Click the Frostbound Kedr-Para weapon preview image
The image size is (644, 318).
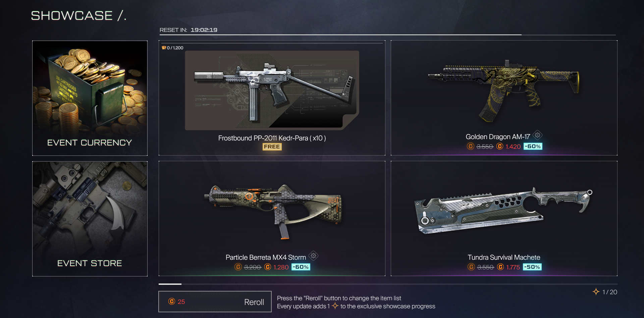(x=272, y=90)
